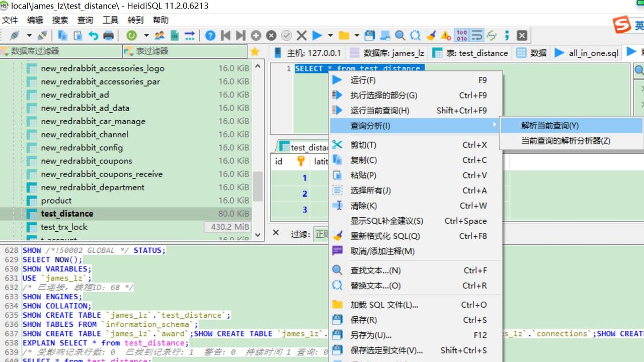Open the help icon in the toolbar
The width and height of the screenshot is (644, 362).
coord(210,35)
